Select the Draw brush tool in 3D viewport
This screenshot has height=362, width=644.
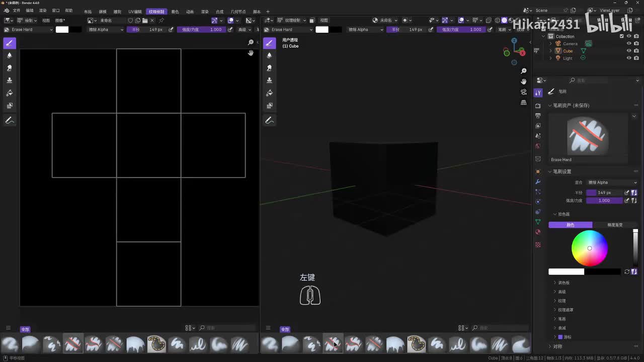269,43
